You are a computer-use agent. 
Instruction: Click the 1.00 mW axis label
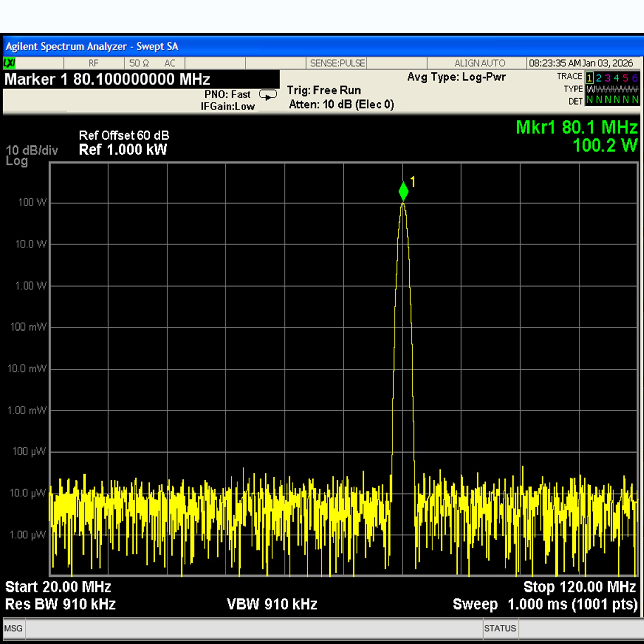coord(27,410)
